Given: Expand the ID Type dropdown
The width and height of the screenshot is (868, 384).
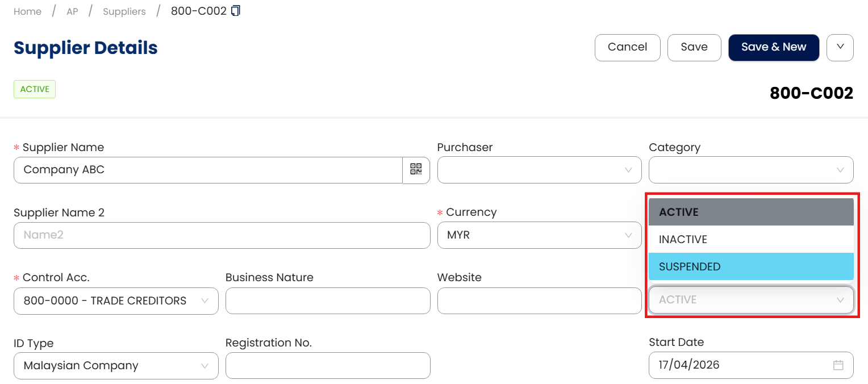Looking at the screenshot, I should (116, 366).
